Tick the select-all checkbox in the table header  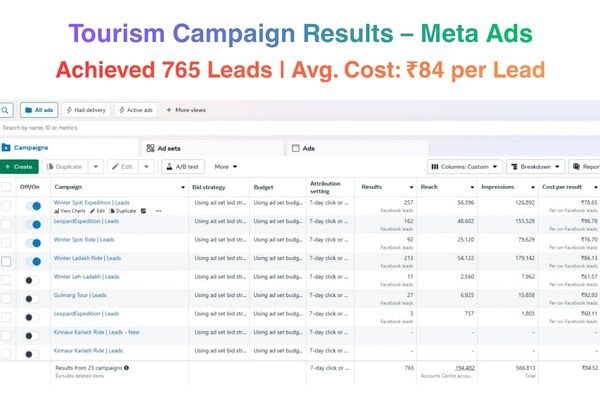6,187
